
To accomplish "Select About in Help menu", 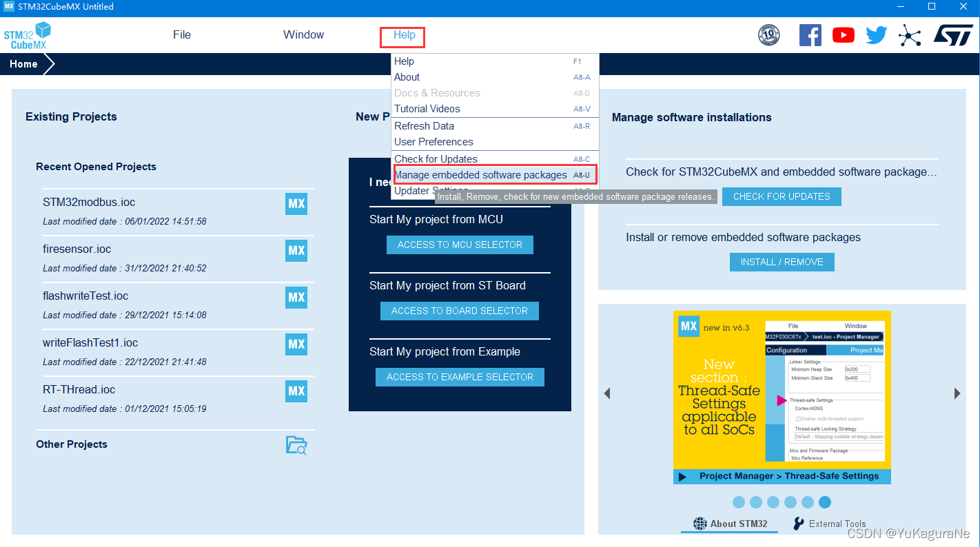I will (x=495, y=77).
